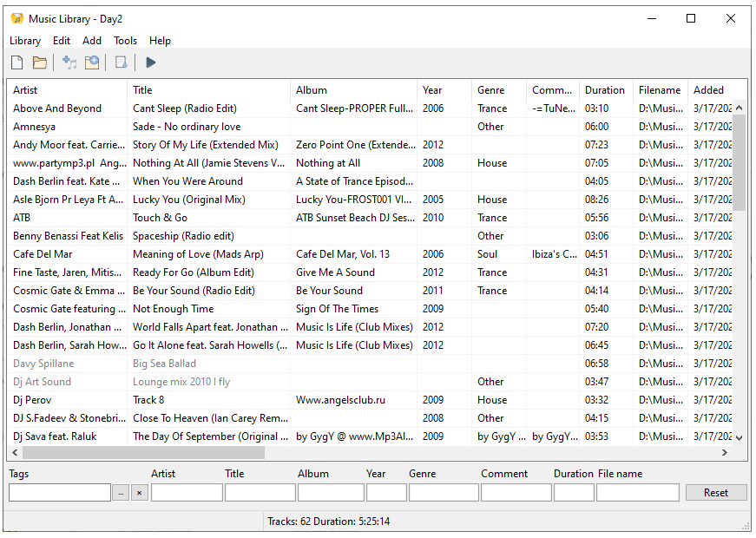Sort by the Album column header

coord(353,90)
